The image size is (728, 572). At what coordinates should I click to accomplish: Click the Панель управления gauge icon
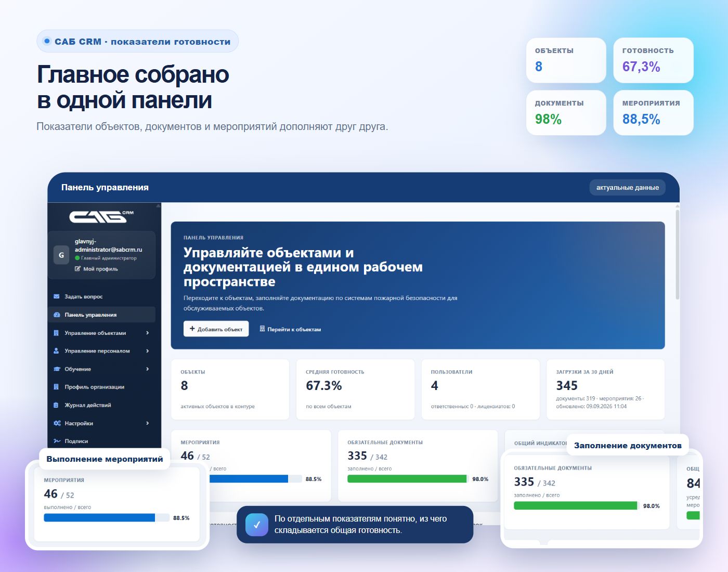[57, 315]
